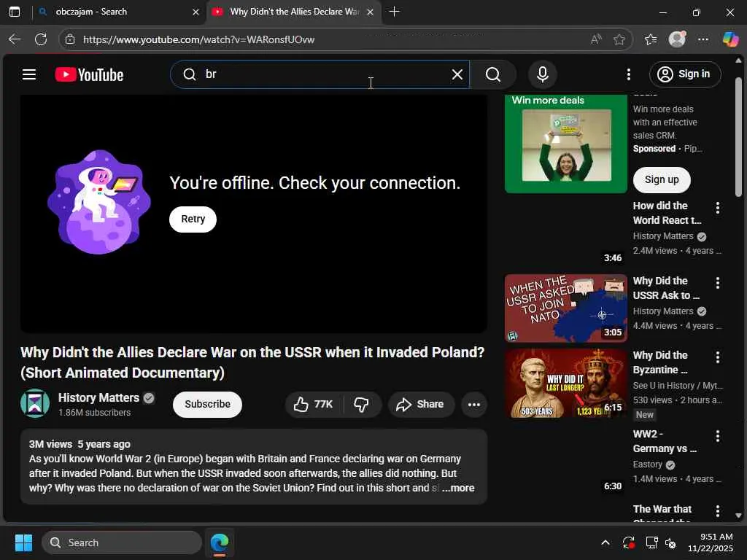Activate Read aloud icon in address bar
This screenshot has height=560, width=747.
[595, 39]
